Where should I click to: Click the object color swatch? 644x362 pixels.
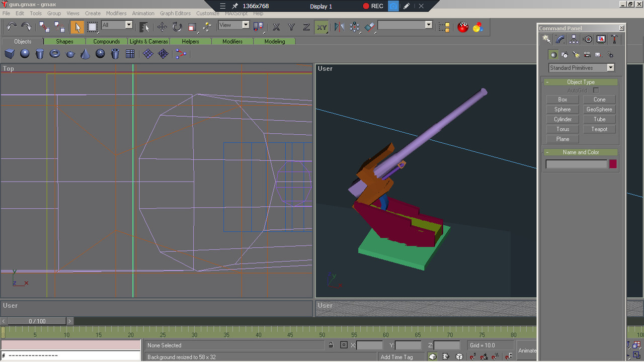click(613, 164)
